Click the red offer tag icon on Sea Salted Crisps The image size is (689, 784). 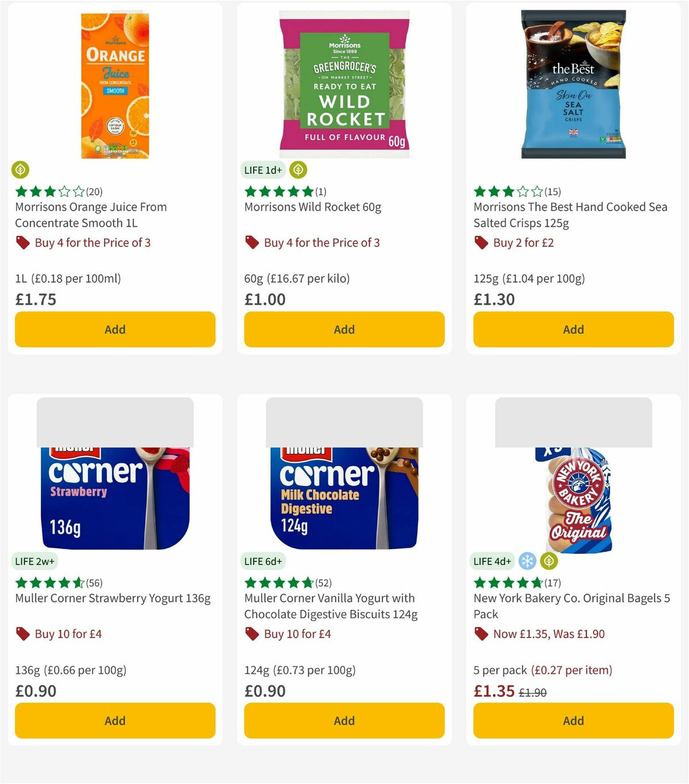pos(481,243)
